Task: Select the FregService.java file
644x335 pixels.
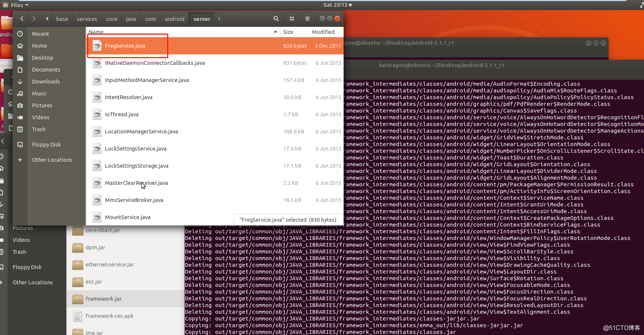Action: (x=215, y=46)
